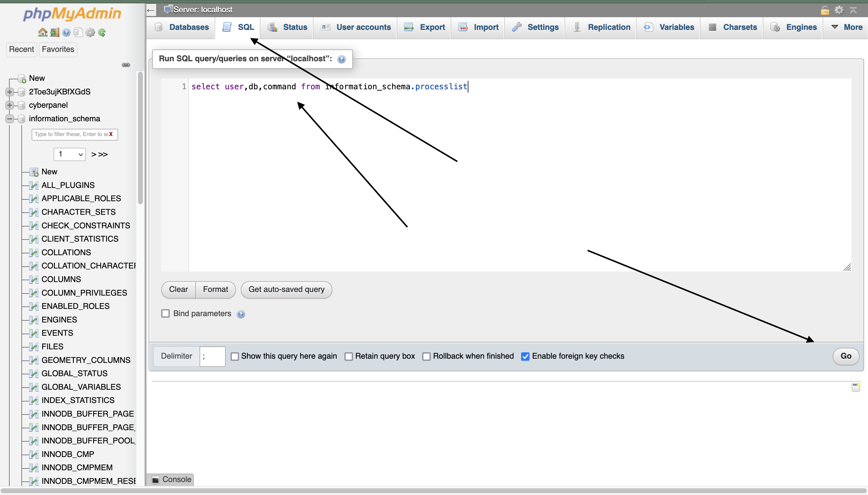
Task: Click the EVENTS table icon
Action: [34, 333]
